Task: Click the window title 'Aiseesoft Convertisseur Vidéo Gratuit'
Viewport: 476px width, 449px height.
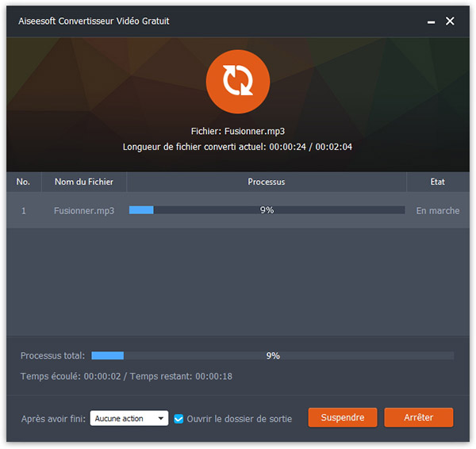Action: 94,21
